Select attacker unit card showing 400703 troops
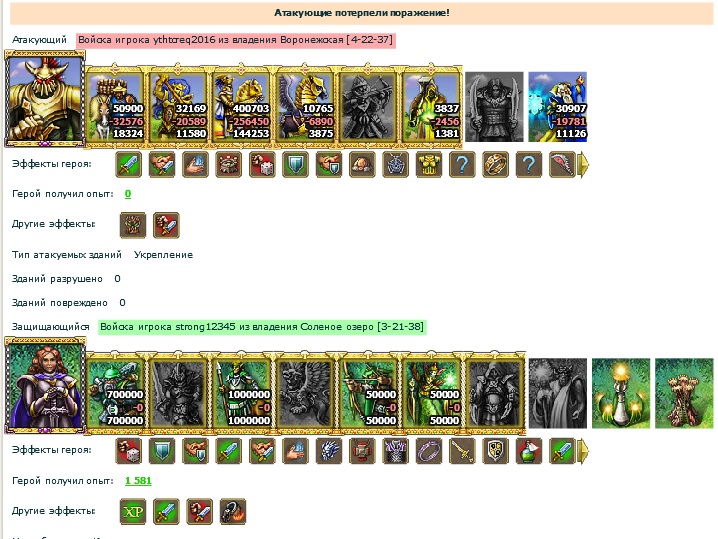 click(x=242, y=106)
